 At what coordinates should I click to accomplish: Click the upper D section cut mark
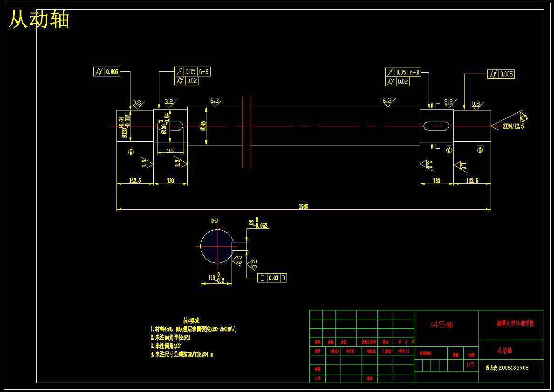tap(434, 106)
